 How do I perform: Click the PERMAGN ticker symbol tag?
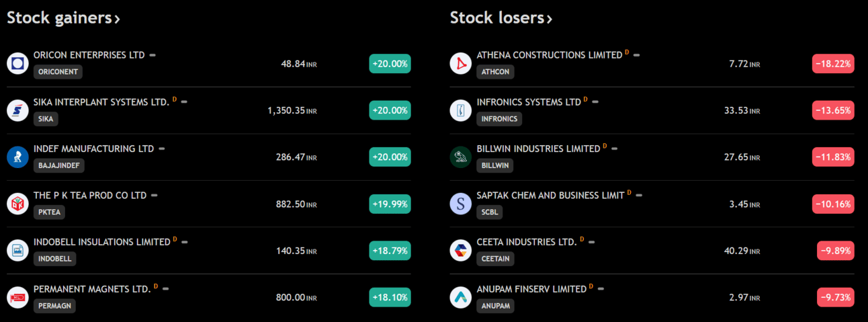(54, 306)
